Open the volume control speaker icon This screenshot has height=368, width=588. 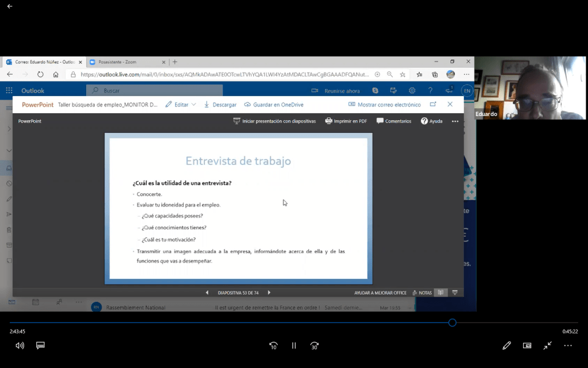[x=20, y=346]
